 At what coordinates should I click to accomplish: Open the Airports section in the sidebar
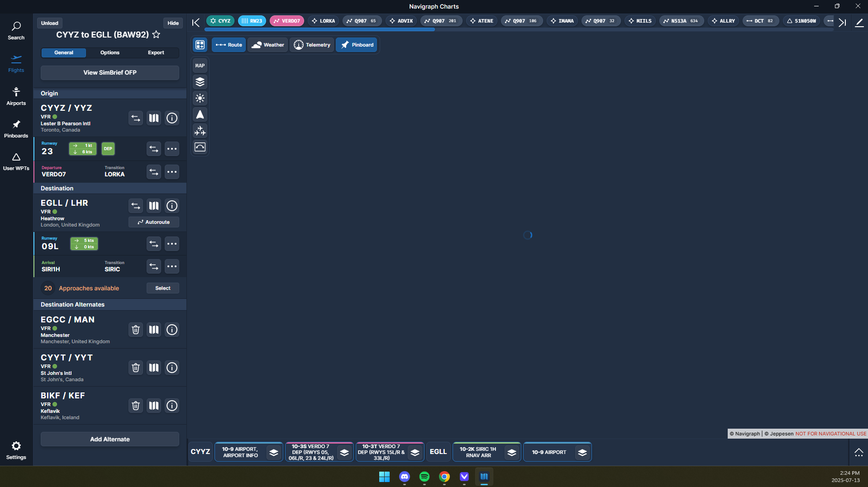(x=16, y=96)
